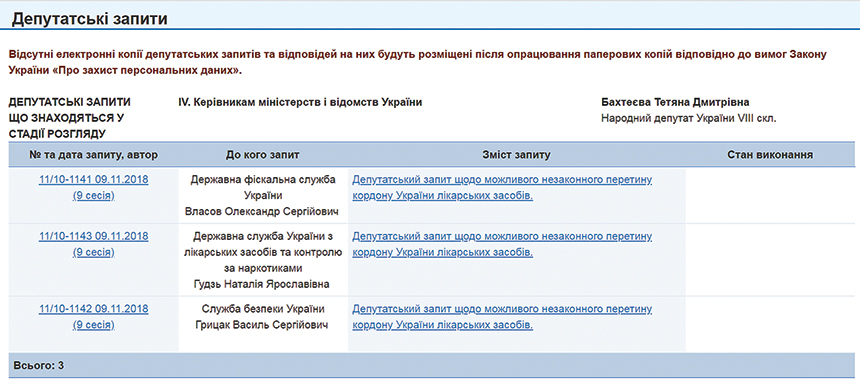Open request 11/10-1141 09.11.2018 link
This screenshot has width=860, height=384.
click(x=93, y=179)
